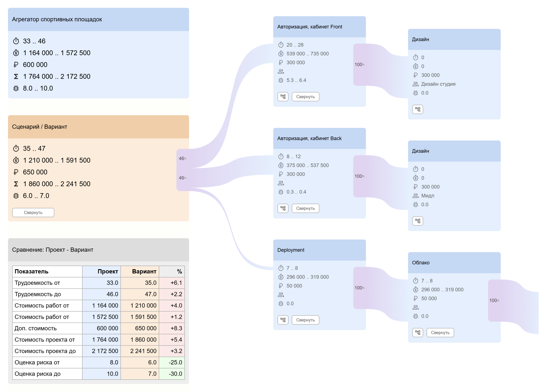Click bug icon beside 5.3 .. 6.4
The image size is (539, 392).
pyautogui.click(x=281, y=80)
